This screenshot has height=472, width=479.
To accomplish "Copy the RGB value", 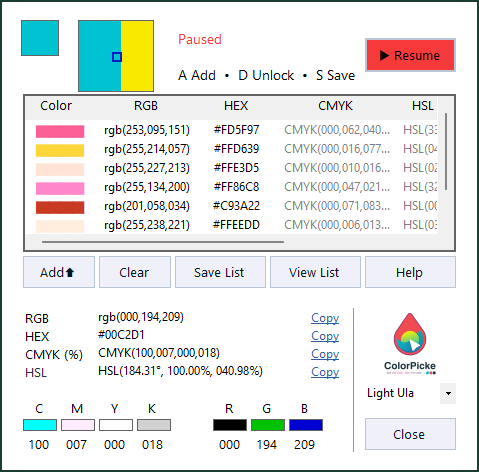I will 325,318.
